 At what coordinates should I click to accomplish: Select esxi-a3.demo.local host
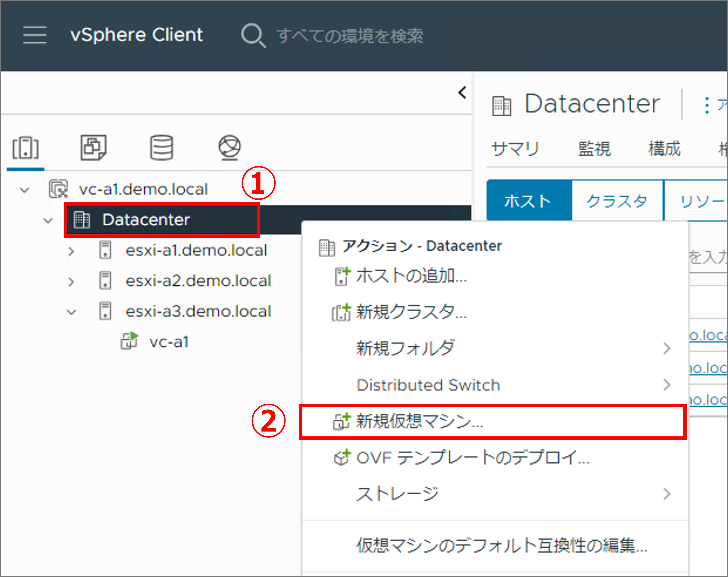(198, 311)
